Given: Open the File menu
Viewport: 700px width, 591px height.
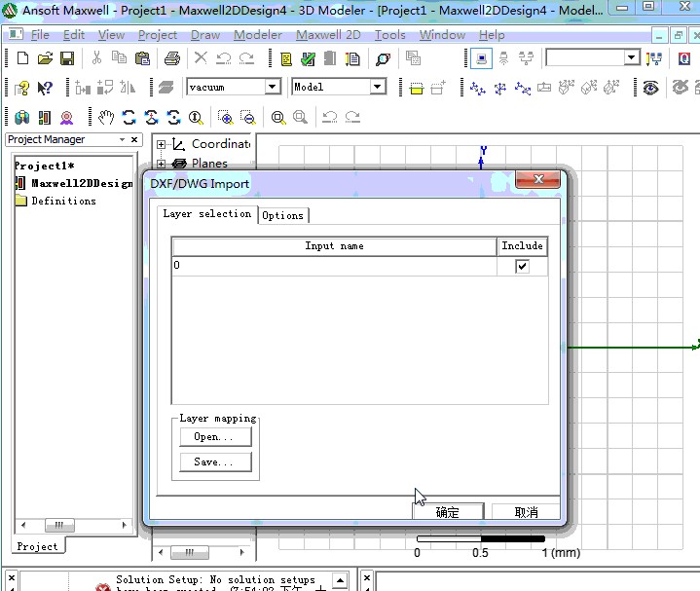Looking at the screenshot, I should tap(40, 35).
